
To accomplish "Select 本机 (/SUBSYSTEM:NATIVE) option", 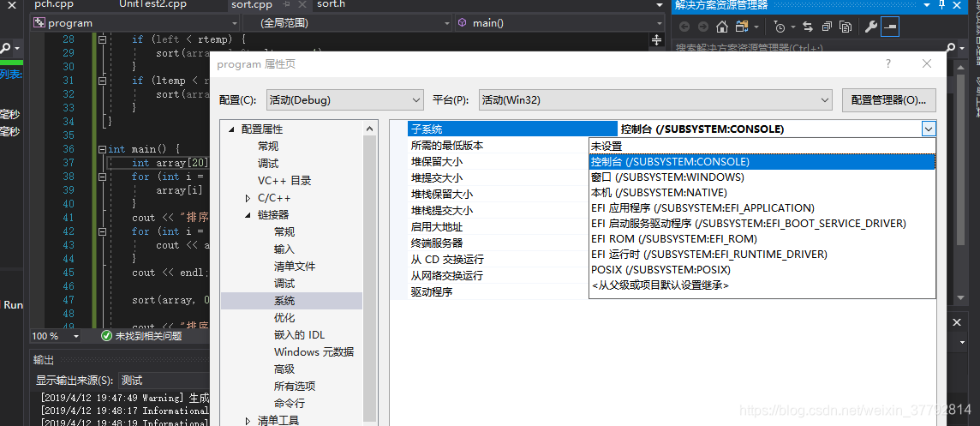I will (x=762, y=193).
